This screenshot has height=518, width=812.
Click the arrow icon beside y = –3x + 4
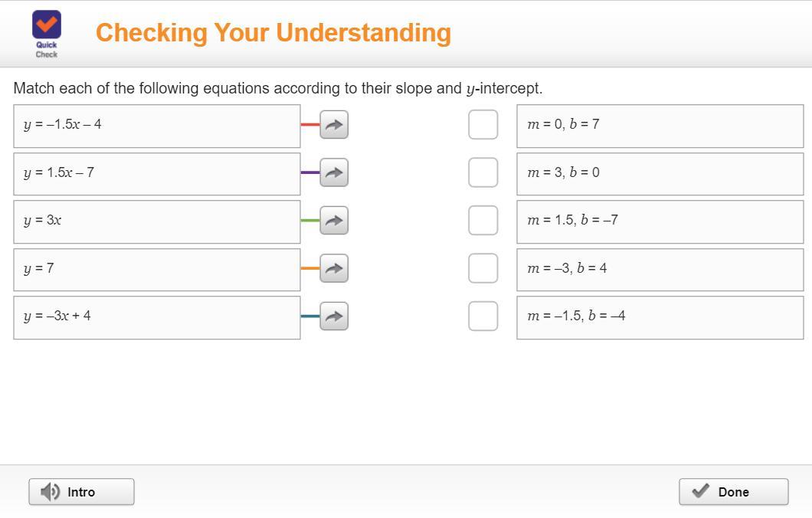click(x=334, y=316)
